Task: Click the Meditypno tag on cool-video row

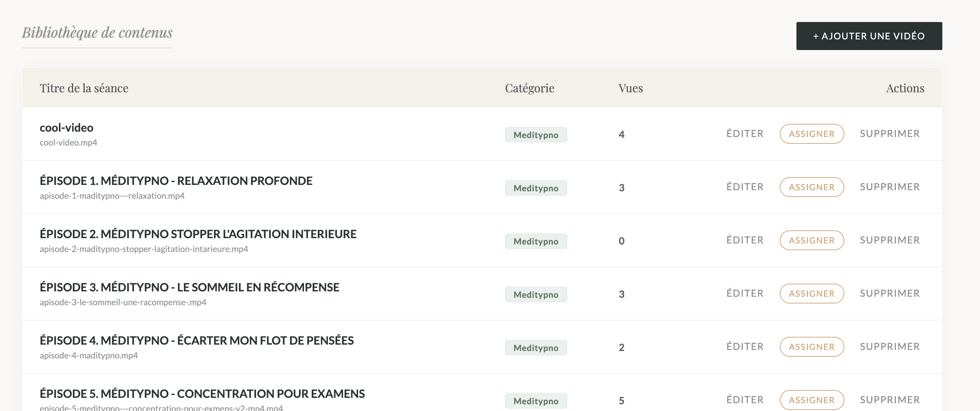Action: tap(536, 135)
